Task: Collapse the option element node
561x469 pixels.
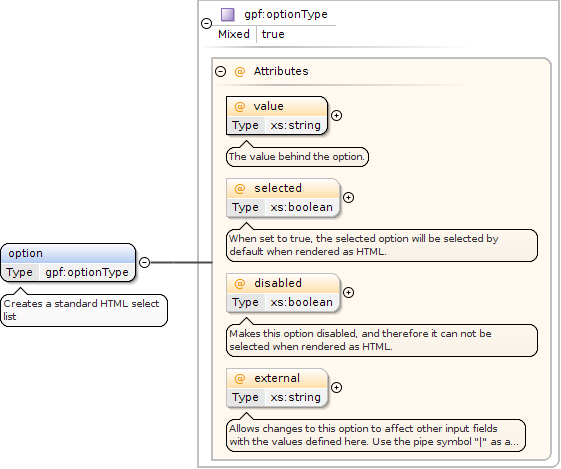Action: (x=144, y=262)
